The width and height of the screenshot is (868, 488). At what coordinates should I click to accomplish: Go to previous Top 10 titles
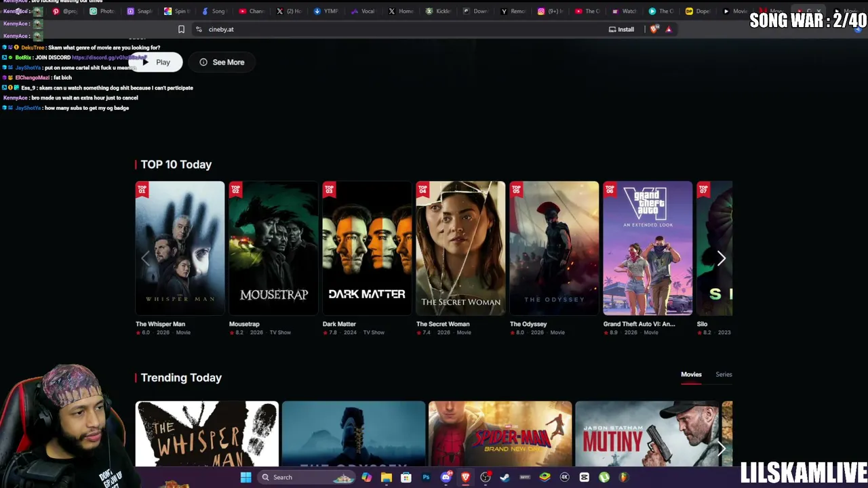[x=145, y=258]
